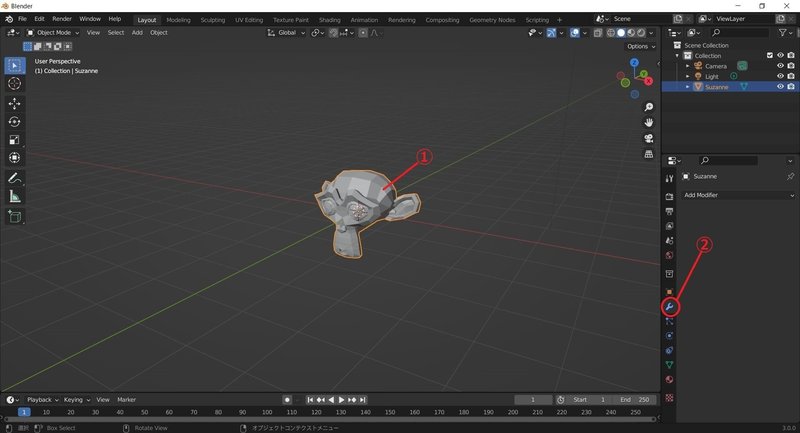This screenshot has width=800, height=433.
Task: Open Modifier properties wrench tab
Action: click(x=669, y=307)
